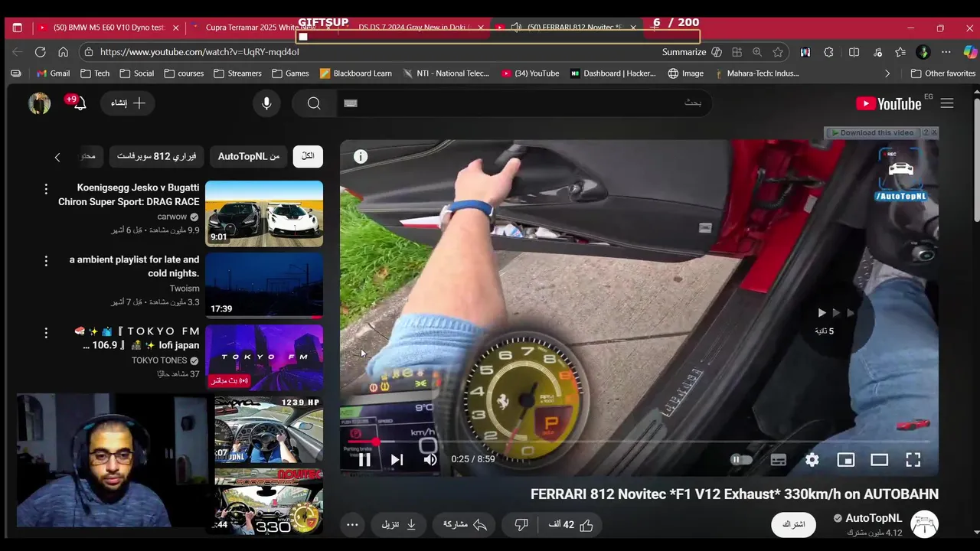
Task: Open browser settings and more menu
Action: [946, 52]
